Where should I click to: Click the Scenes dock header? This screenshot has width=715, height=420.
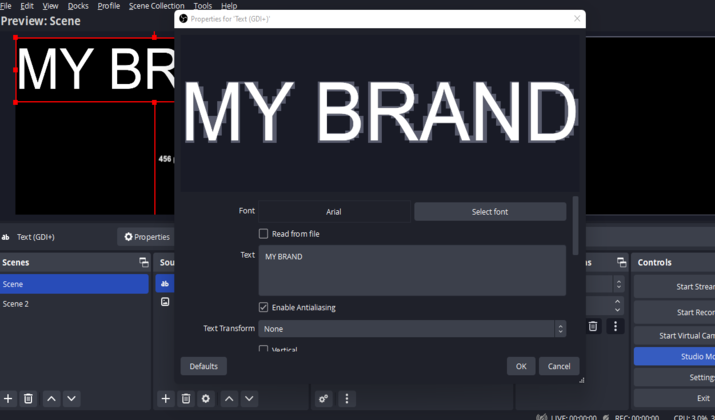(75, 262)
